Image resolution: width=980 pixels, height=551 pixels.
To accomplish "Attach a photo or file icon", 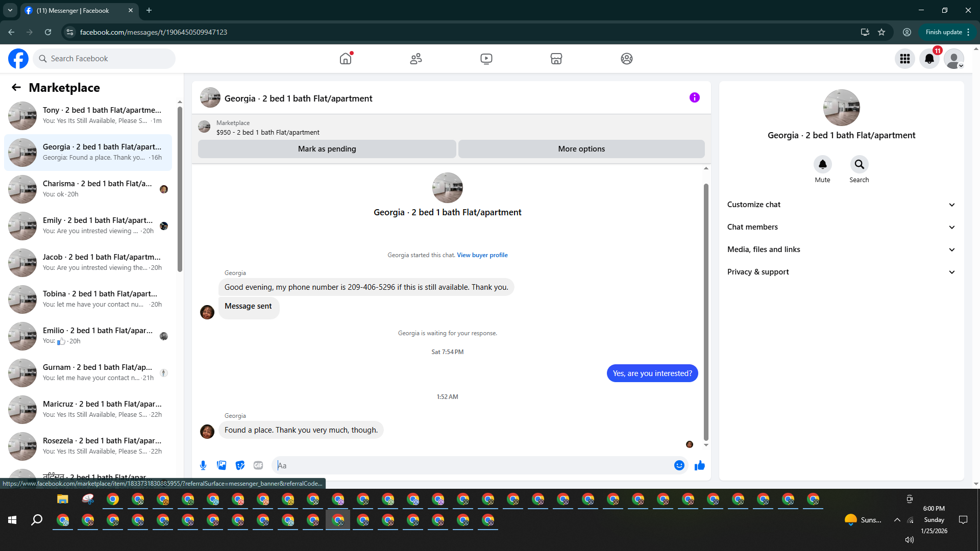I will (x=222, y=465).
